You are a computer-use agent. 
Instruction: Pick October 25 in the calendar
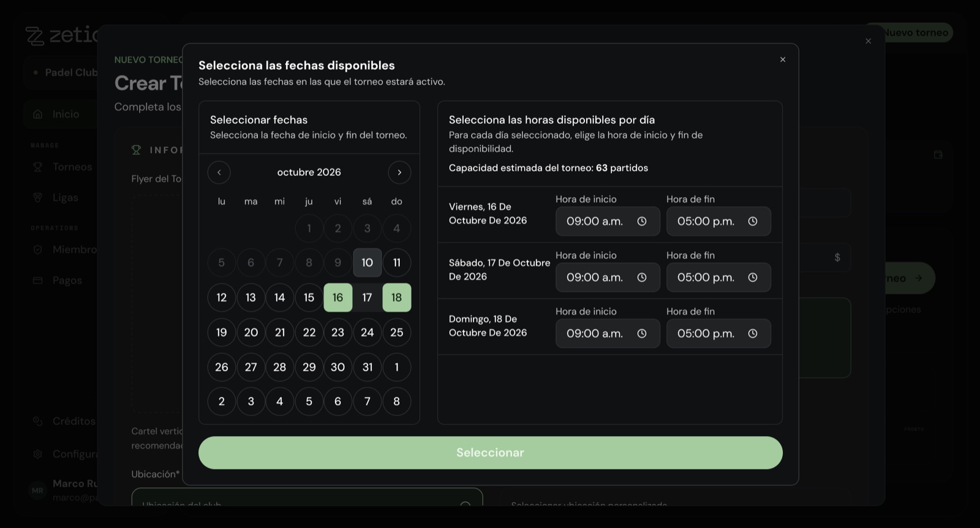tap(397, 333)
